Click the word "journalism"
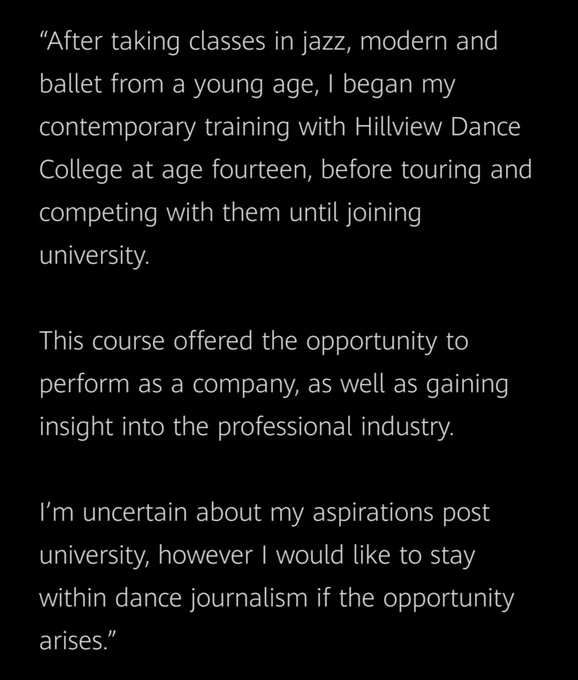Image resolution: width=578 pixels, height=680 pixels. pos(249,599)
